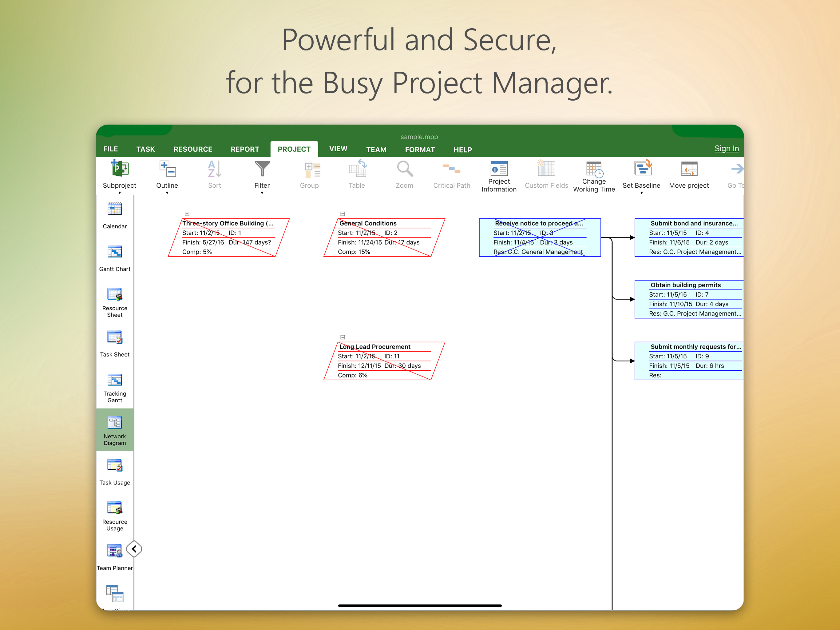The height and width of the screenshot is (630, 840).
Task: Open the FILE menu tab
Action: (110, 149)
